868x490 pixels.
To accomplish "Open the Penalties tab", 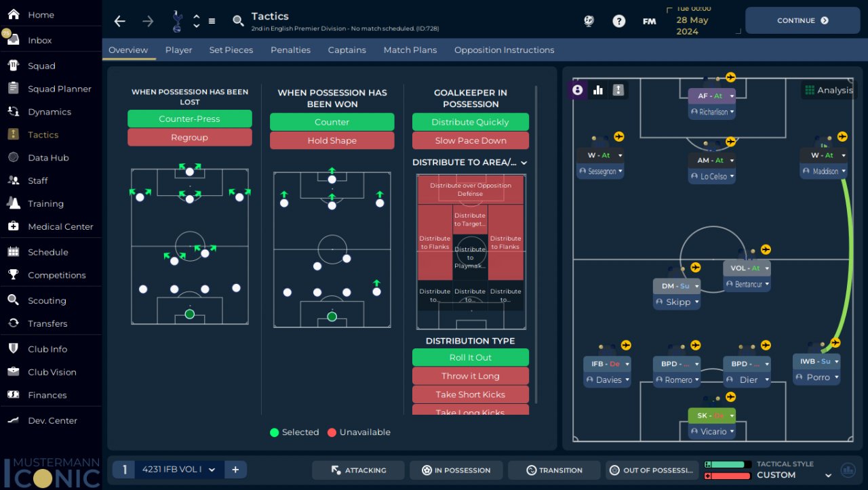I will point(291,50).
